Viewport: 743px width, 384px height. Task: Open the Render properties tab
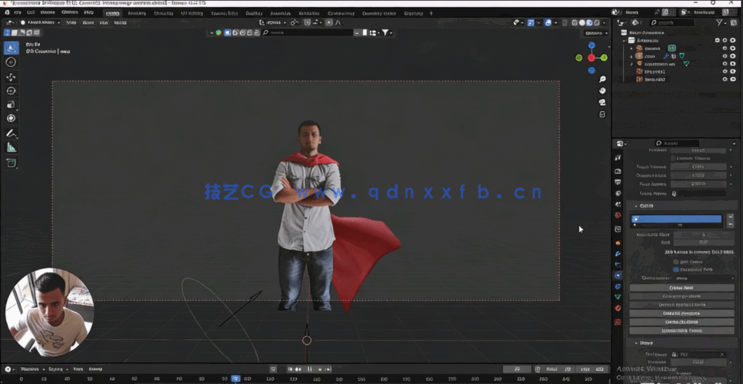[618, 171]
